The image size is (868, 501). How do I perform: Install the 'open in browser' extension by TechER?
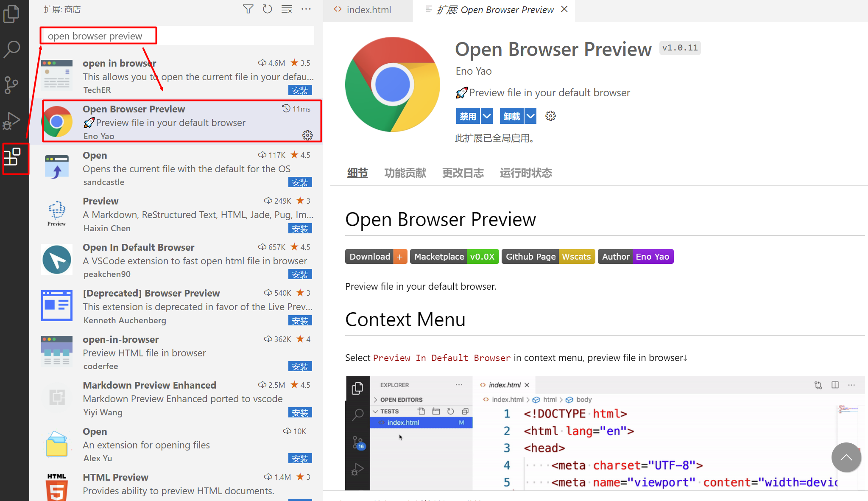tap(300, 90)
